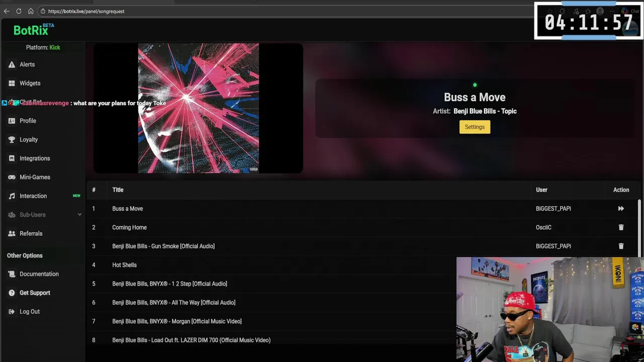The height and width of the screenshot is (362, 644).
Task: Select All The Way [Official Audio] title
Action: click(x=174, y=303)
